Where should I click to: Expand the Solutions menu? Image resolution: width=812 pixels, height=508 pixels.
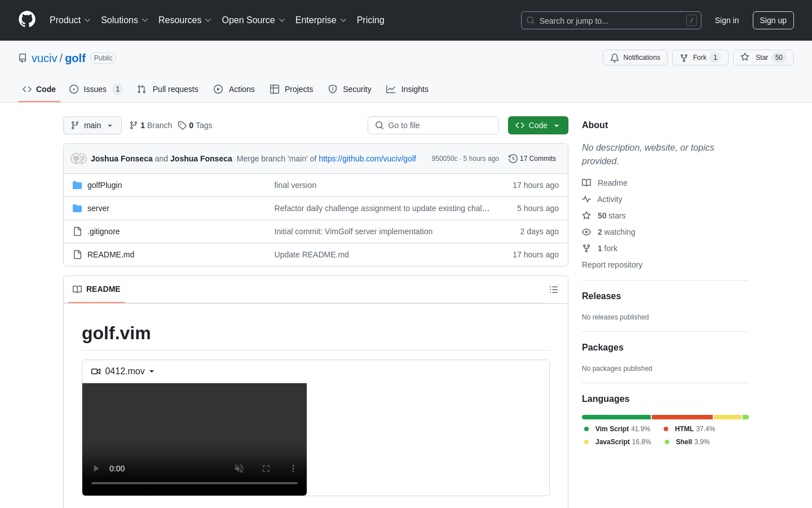coord(125,20)
